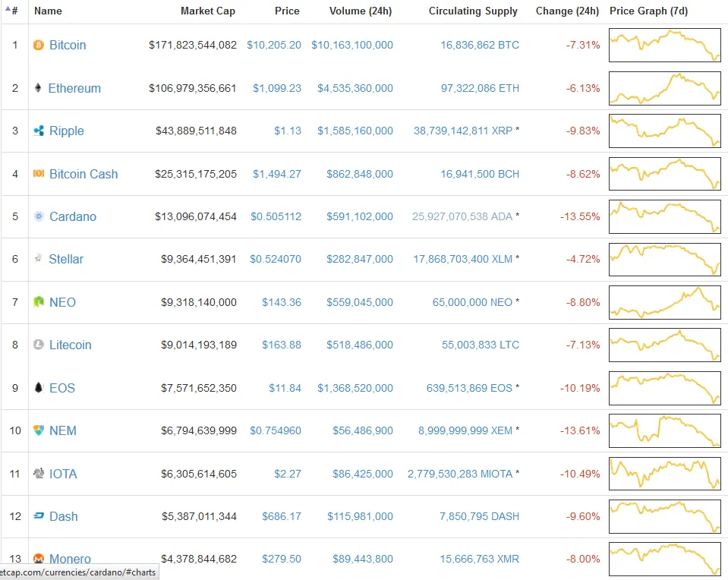
Task: Click IOTA supply 2,779,530,283 MIOTA
Action: coord(460,474)
